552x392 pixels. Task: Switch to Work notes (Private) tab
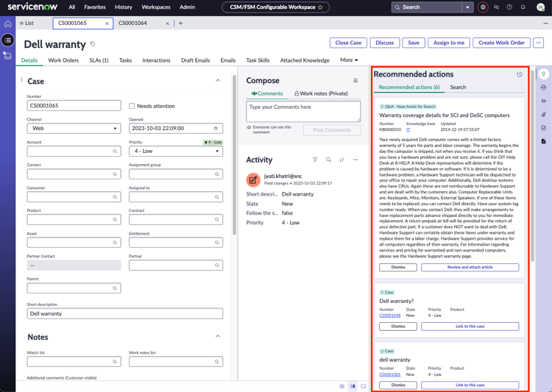tap(321, 93)
